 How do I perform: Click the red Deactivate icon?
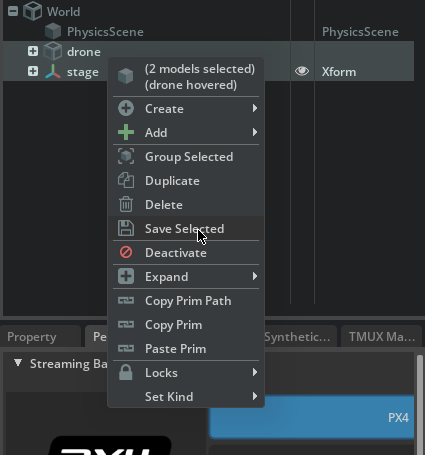pyautogui.click(x=126, y=252)
